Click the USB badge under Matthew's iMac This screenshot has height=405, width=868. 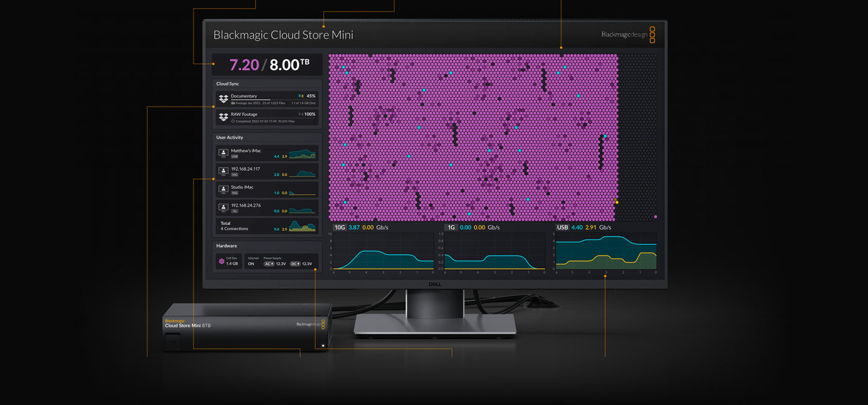(x=234, y=157)
